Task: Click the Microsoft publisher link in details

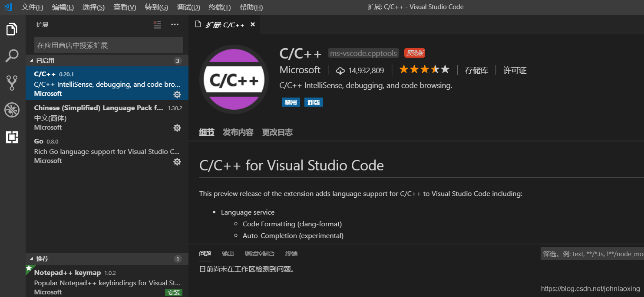Action: point(300,70)
